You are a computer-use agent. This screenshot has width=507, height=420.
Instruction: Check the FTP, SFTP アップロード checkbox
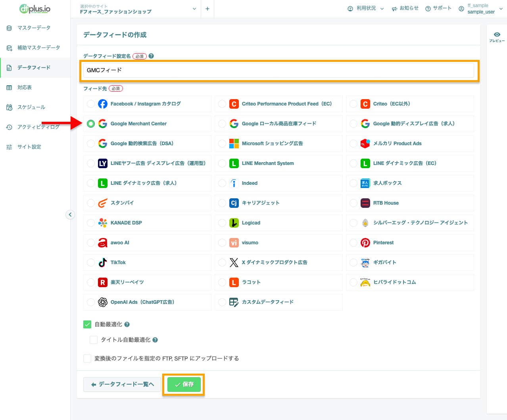pyautogui.click(x=87, y=359)
